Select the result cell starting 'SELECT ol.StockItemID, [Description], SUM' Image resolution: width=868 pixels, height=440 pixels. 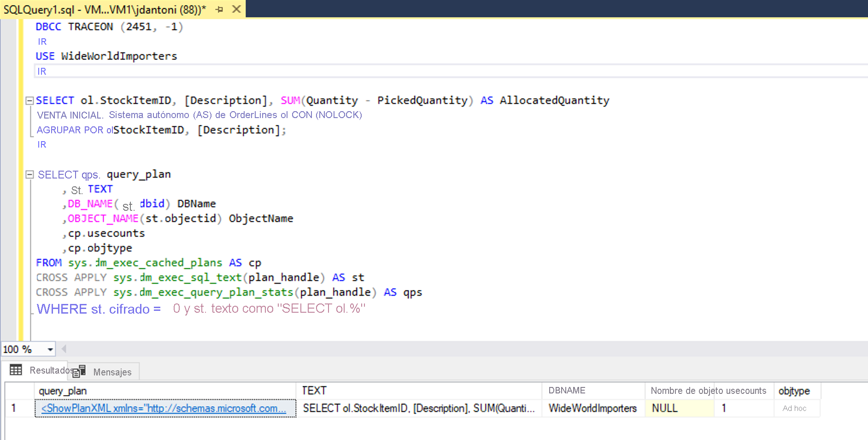coord(419,408)
